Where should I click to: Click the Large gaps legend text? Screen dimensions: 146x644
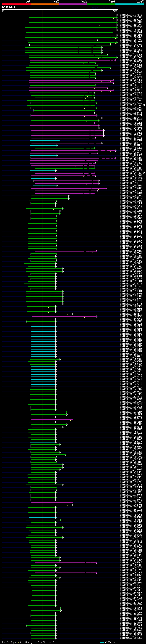28,642
